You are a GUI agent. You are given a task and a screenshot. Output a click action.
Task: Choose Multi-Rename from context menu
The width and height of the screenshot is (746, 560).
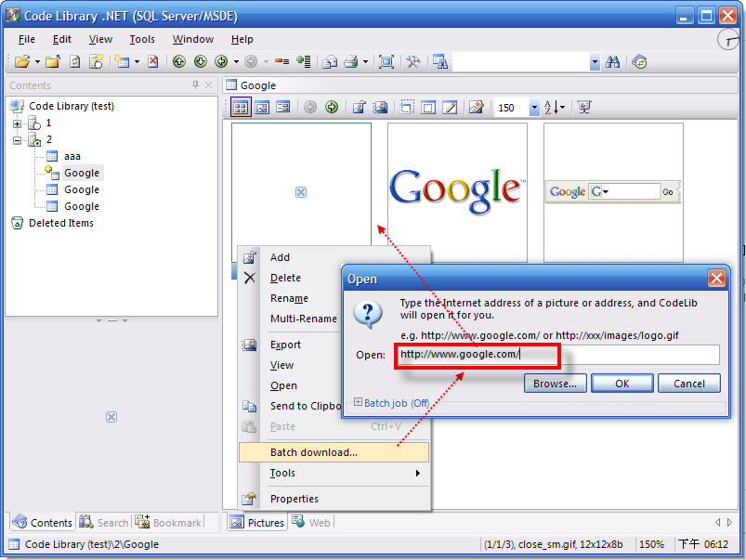coord(304,319)
